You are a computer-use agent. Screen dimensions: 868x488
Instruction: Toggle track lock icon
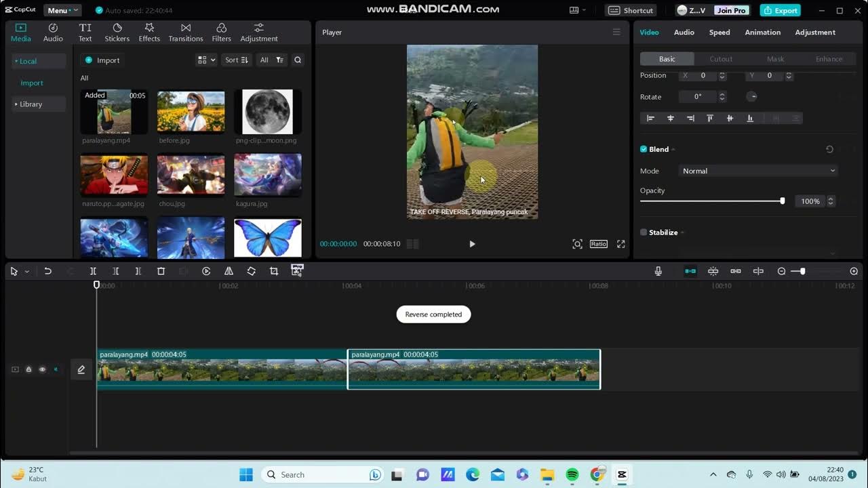[x=28, y=369]
